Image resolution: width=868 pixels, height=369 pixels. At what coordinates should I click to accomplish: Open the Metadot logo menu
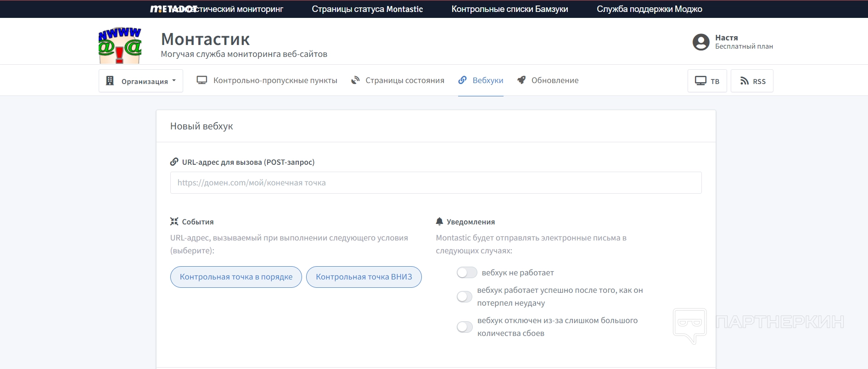click(173, 9)
